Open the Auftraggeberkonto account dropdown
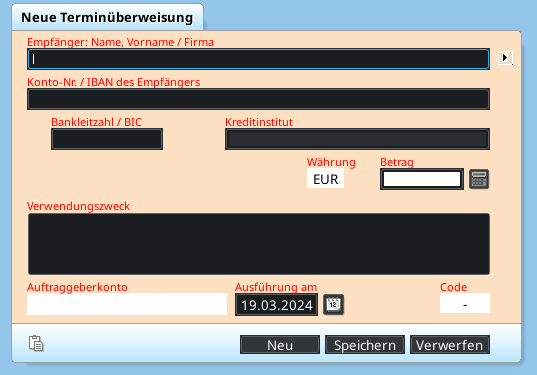This screenshot has height=375, width=537. pyautogui.click(x=127, y=304)
